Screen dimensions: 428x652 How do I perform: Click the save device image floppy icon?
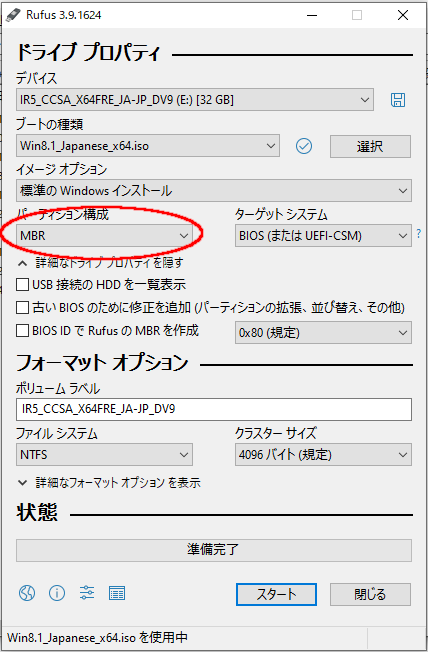pyautogui.click(x=398, y=100)
